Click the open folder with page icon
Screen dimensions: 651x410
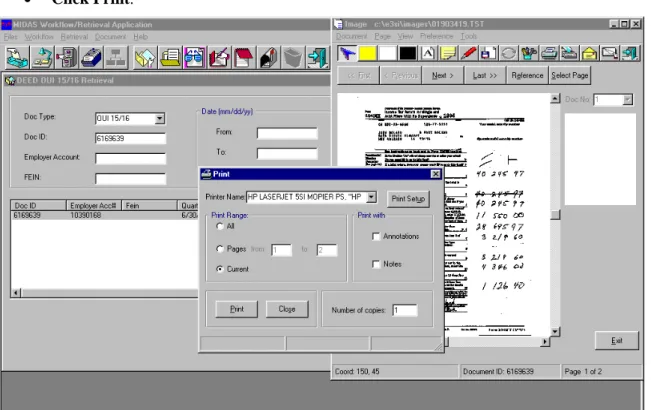[x=145, y=57]
